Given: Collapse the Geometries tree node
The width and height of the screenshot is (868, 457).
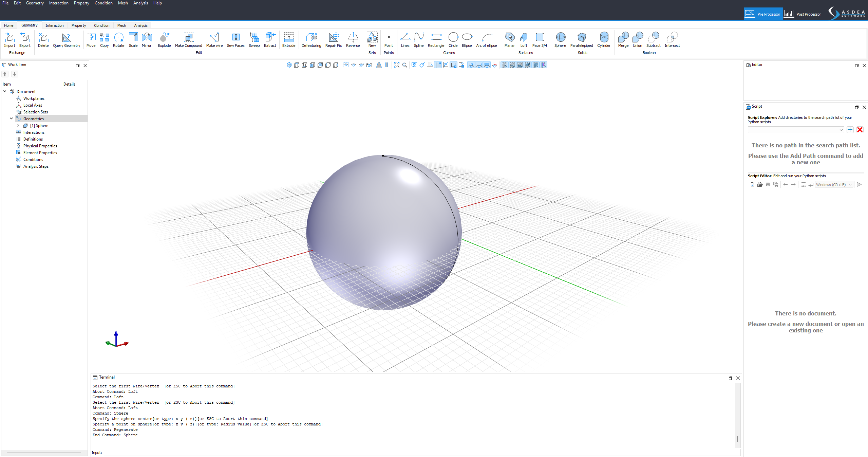Looking at the screenshot, I should (x=12, y=118).
